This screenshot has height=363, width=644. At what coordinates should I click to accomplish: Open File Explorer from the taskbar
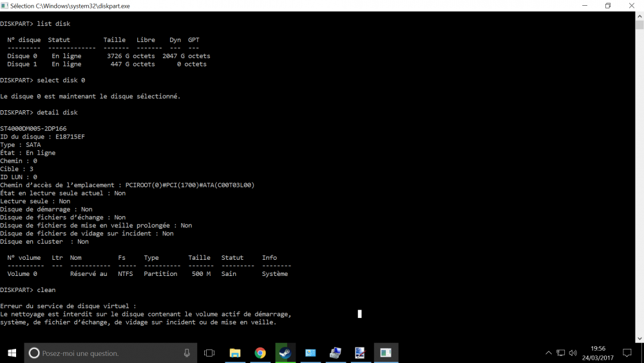pos(235,353)
